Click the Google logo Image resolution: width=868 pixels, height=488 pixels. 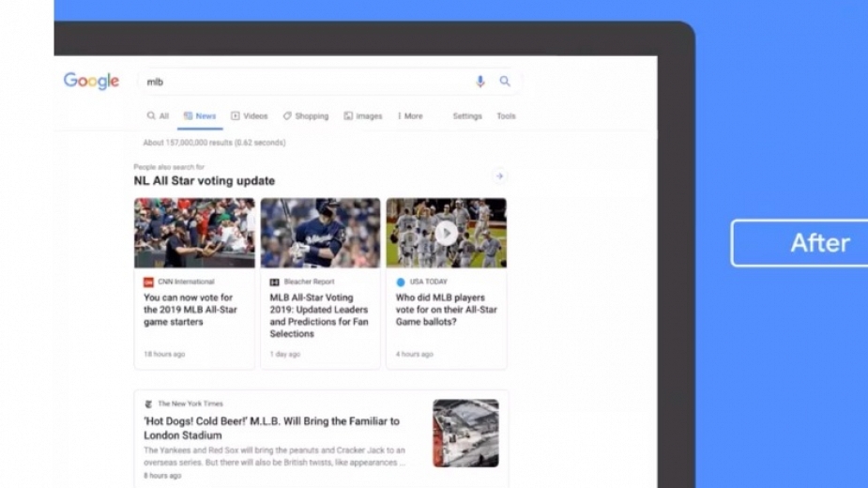point(91,82)
